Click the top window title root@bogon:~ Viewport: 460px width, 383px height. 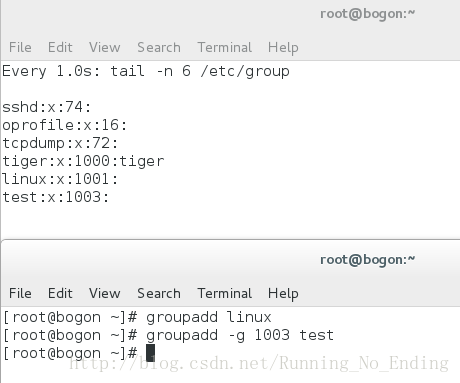tap(367, 14)
